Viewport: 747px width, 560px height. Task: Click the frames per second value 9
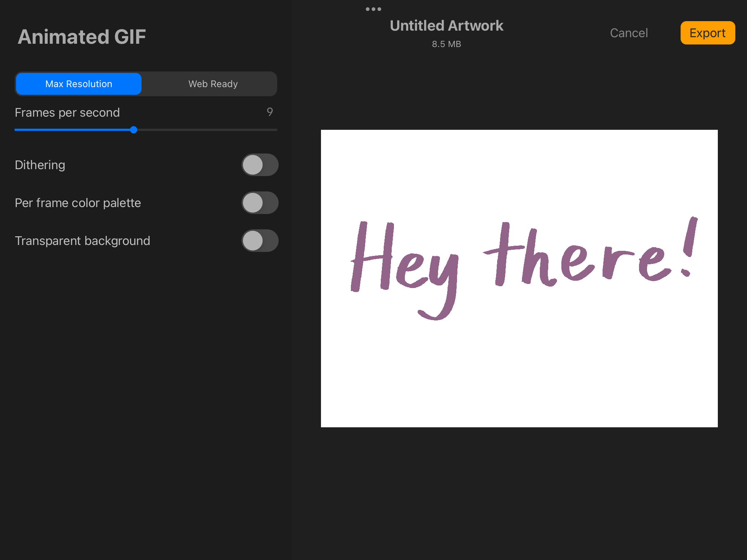pos(270,112)
